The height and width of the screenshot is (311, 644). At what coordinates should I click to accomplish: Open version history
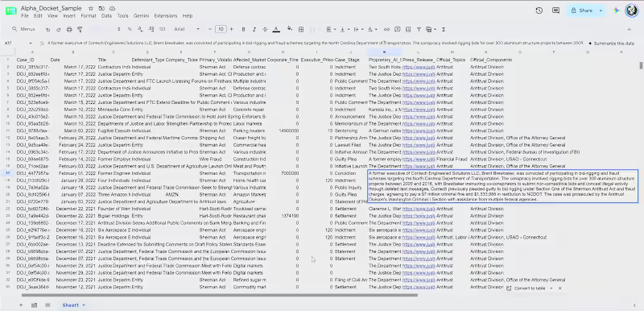[x=539, y=10]
